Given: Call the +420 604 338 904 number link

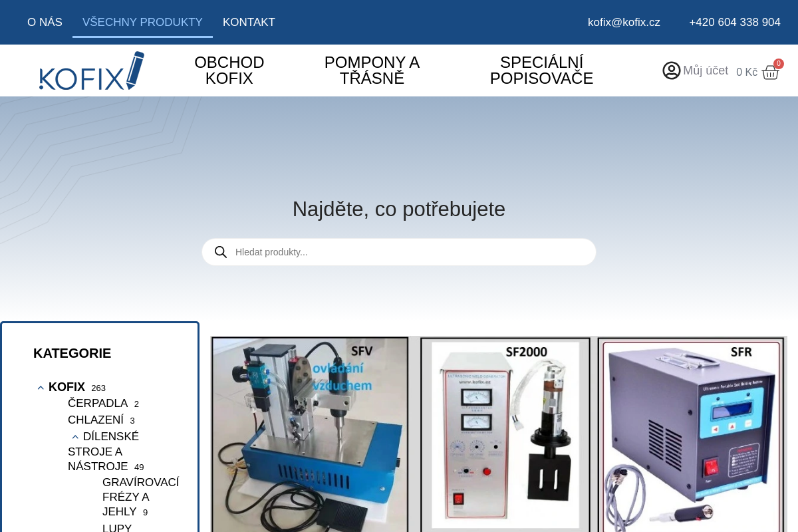Looking at the screenshot, I should tap(735, 22).
